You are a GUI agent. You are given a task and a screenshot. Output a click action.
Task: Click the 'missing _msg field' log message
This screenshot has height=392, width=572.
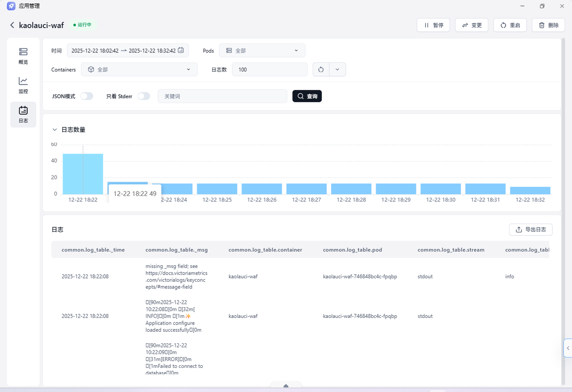pyautogui.click(x=177, y=276)
